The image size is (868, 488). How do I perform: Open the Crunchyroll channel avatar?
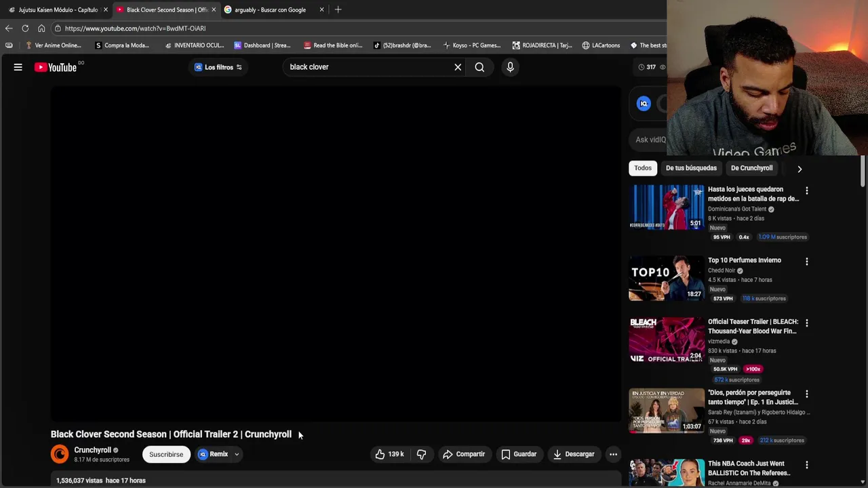(x=60, y=454)
